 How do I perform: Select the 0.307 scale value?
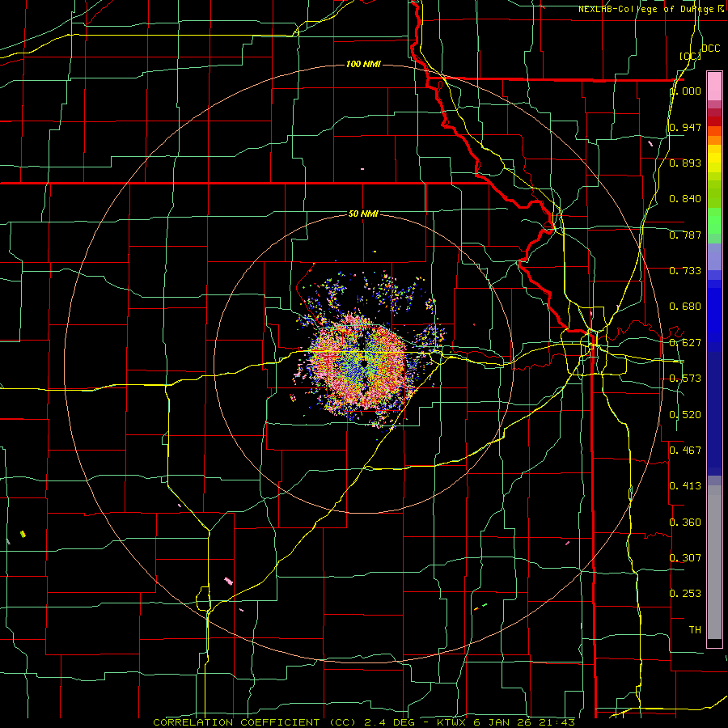coord(685,558)
